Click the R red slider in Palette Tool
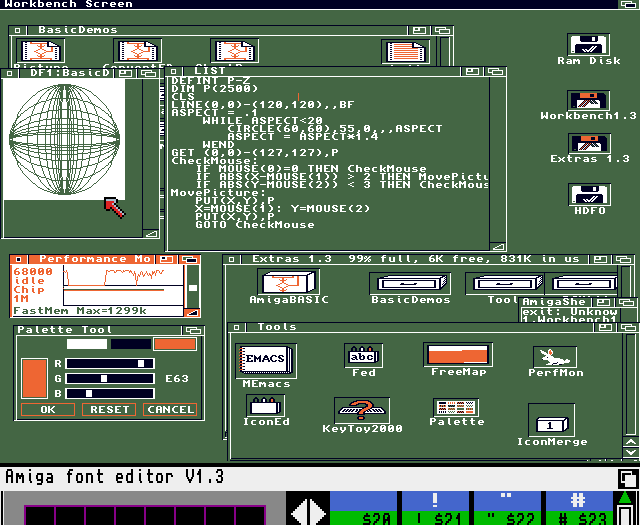The height and width of the screenshot is (525, 640). (110, 363)
